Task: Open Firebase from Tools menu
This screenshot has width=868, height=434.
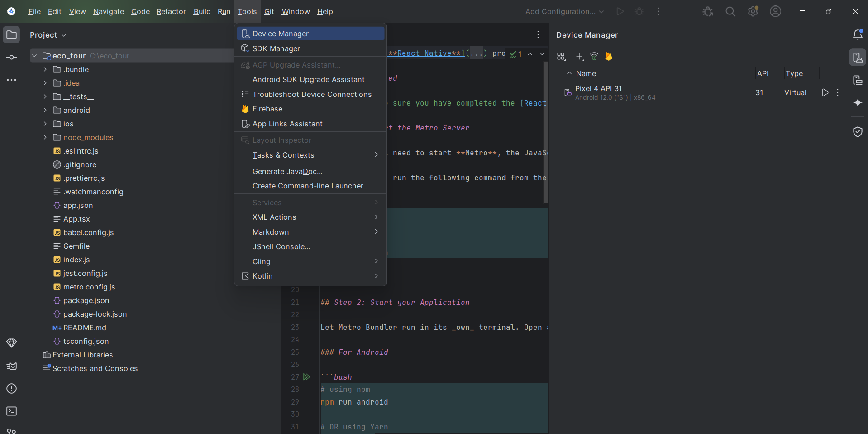Action: click(x=310, y=109)
